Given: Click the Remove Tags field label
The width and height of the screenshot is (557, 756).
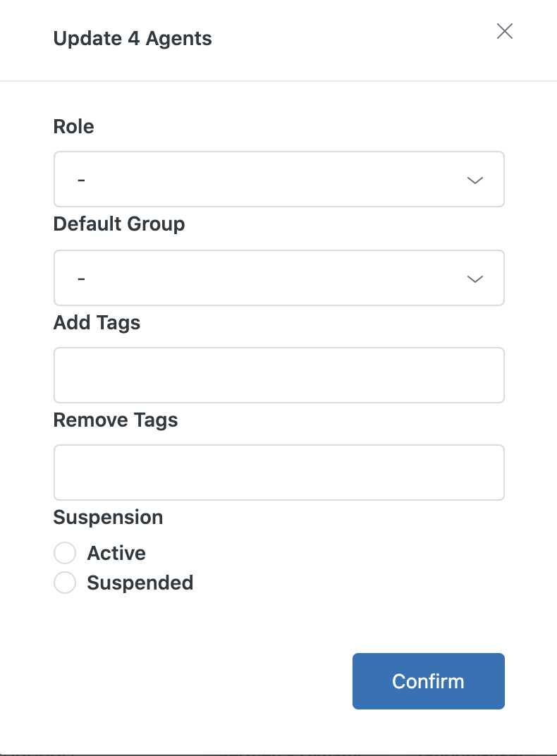Looking at the screenshot, I should pos(116,420).
